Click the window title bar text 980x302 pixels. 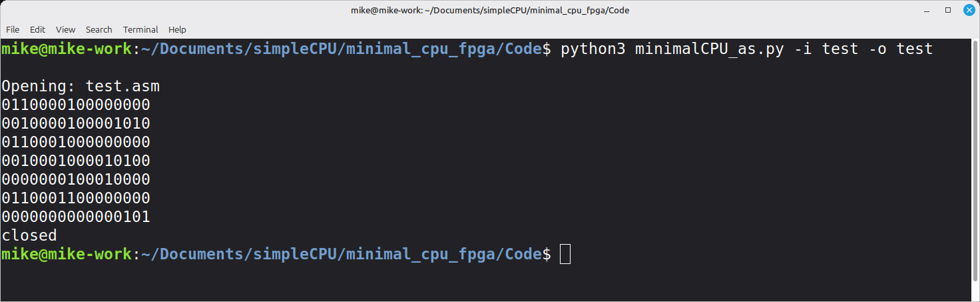490,10
